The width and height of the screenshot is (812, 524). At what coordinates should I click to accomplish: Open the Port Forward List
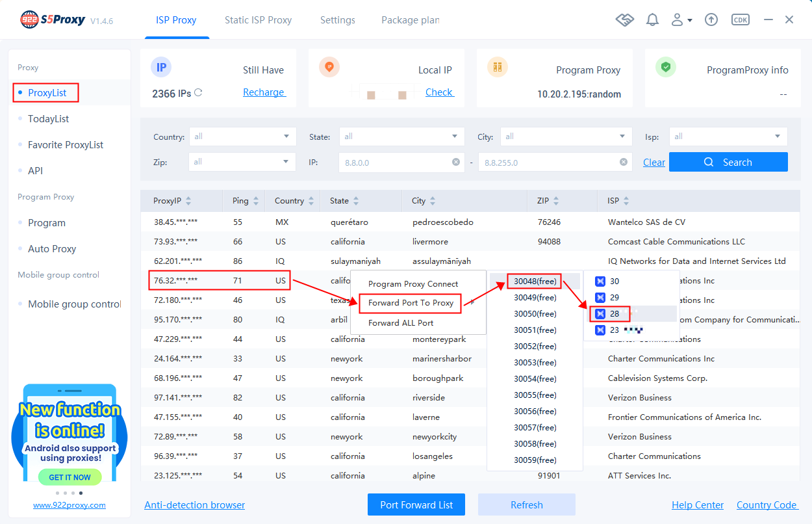click(416, 504)
